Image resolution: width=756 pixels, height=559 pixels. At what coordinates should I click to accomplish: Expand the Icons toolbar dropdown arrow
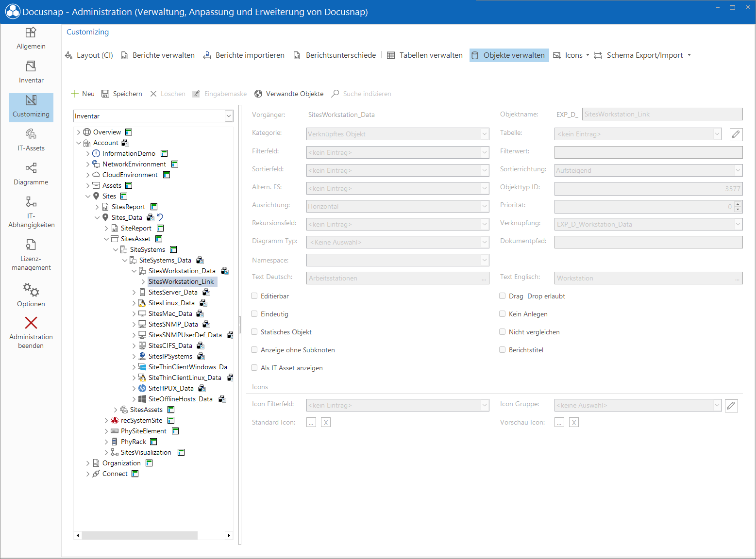tap(588, 55)
